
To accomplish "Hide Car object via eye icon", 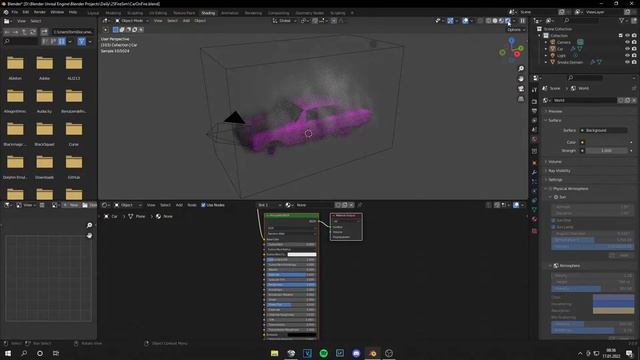I will pyautogui.click(x=627, y=49).
